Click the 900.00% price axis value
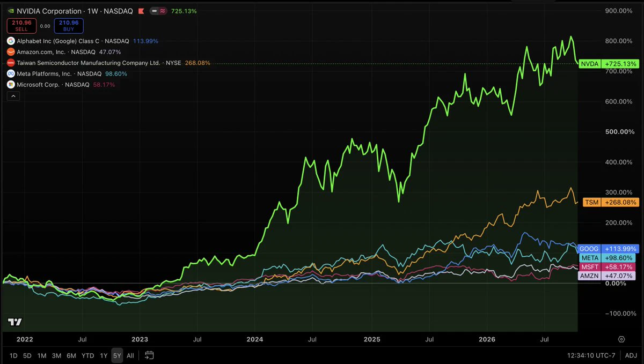644x364 pixels. (618, 11)
